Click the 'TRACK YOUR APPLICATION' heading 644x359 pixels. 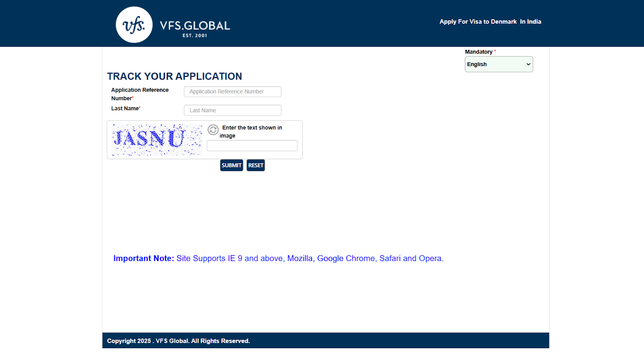tap(175, 76)
